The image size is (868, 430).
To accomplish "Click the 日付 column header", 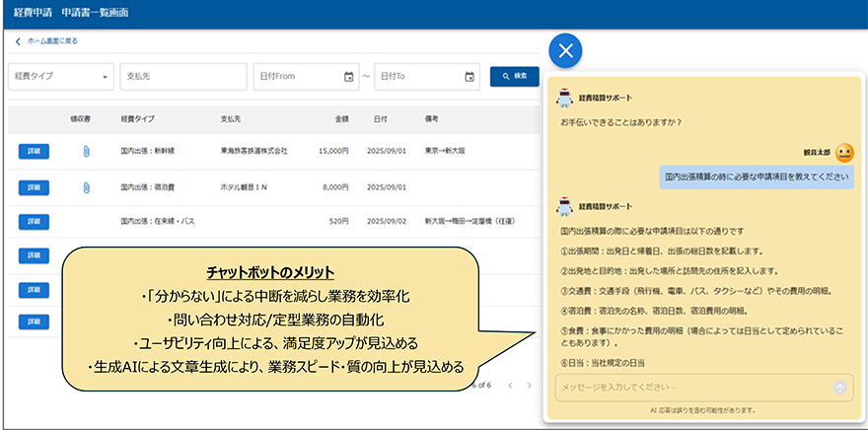I will 380,119.
